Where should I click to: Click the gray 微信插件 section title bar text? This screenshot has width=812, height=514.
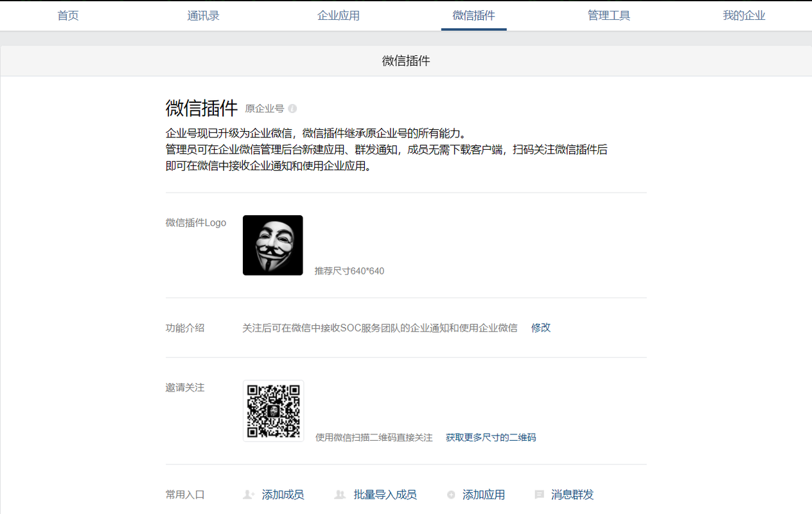[x=406, y=61]
